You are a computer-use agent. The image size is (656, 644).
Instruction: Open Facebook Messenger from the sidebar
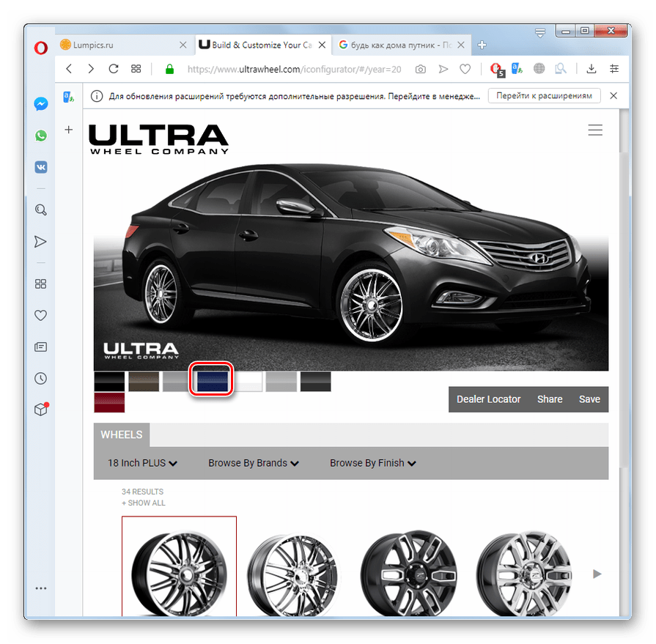(40, 103)
